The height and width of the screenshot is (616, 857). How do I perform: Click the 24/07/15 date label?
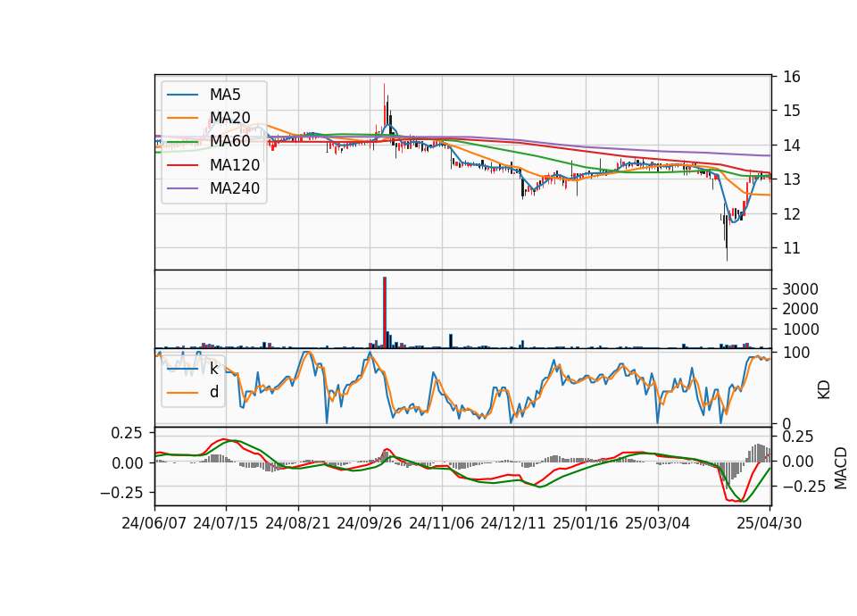[226, 523]
